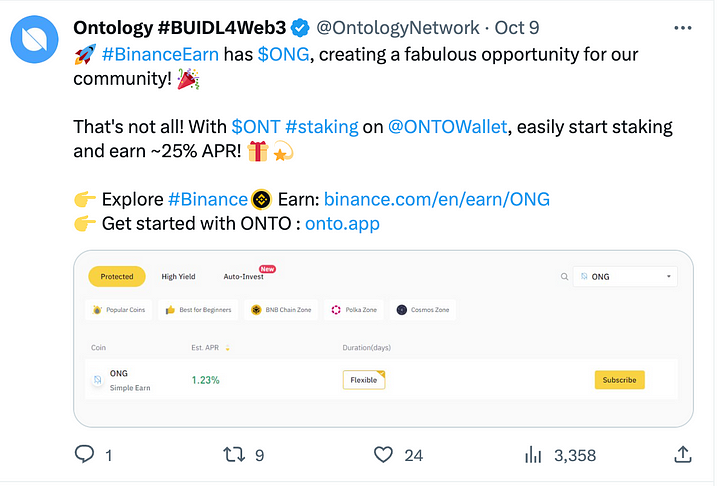Sort by Est. APR column
This screenshot has height=486, width=720.
pyautogui.click(x=228, y=348)
